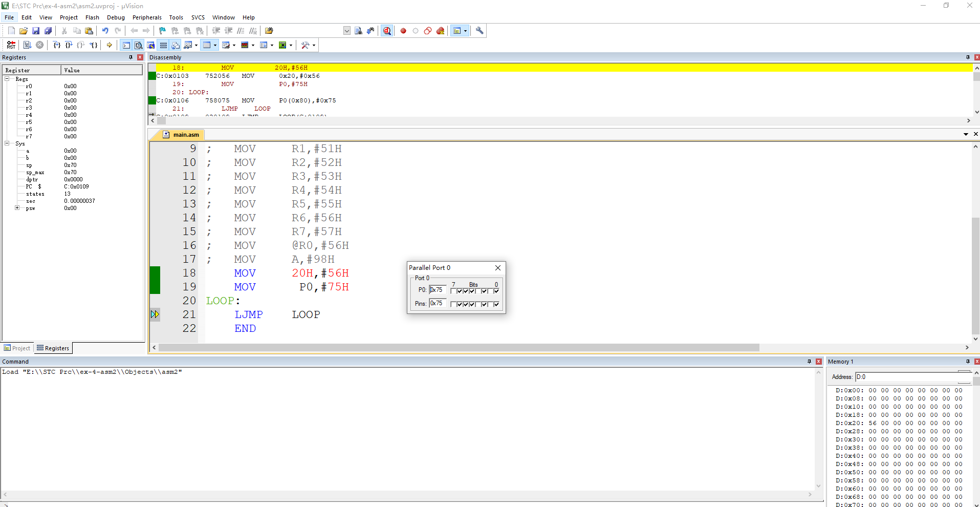Toggle P0 bit 6 checkbox

click(x=460, y=291)
